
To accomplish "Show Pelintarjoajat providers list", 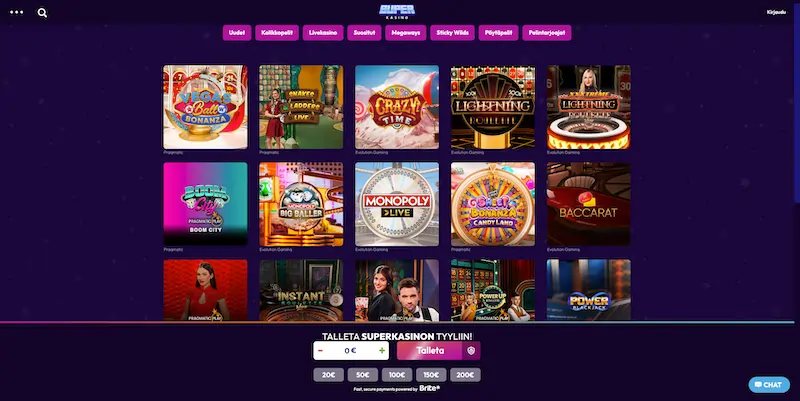I will coord(546,33).
